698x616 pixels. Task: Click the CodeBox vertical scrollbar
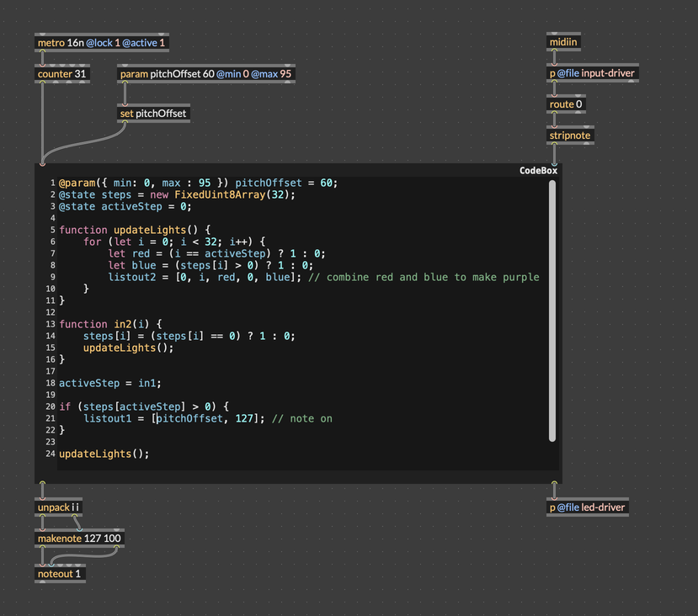click(552, 310)
